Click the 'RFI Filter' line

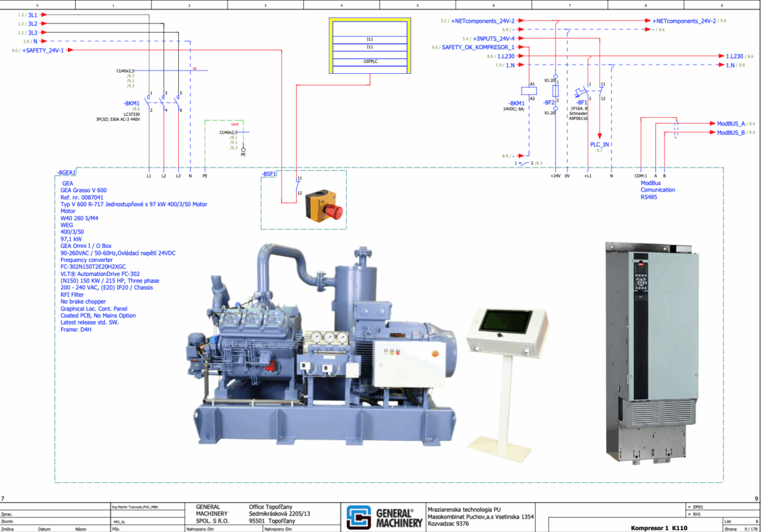click(72, 295)
